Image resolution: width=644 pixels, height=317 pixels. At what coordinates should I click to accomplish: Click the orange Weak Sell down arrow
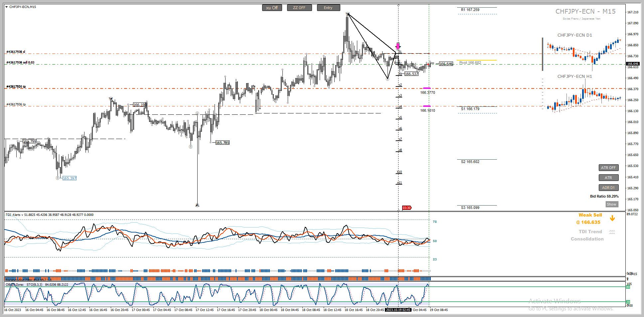(612, 218)
